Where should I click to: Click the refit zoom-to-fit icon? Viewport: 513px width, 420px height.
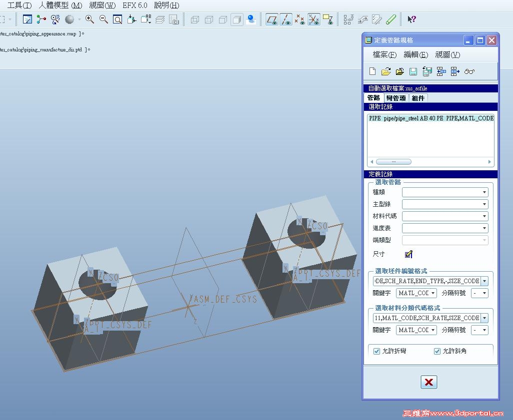pos(117,19)
